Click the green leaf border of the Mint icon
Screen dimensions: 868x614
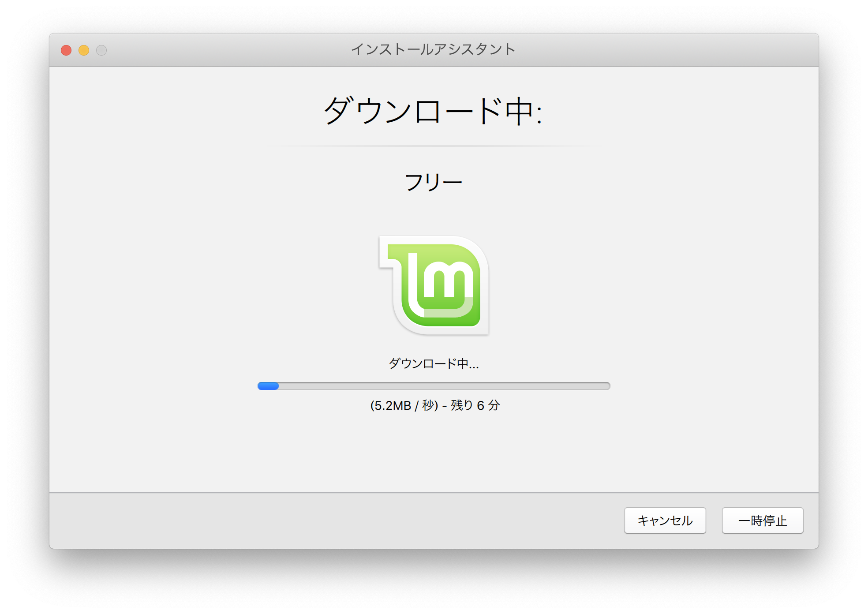441,321
